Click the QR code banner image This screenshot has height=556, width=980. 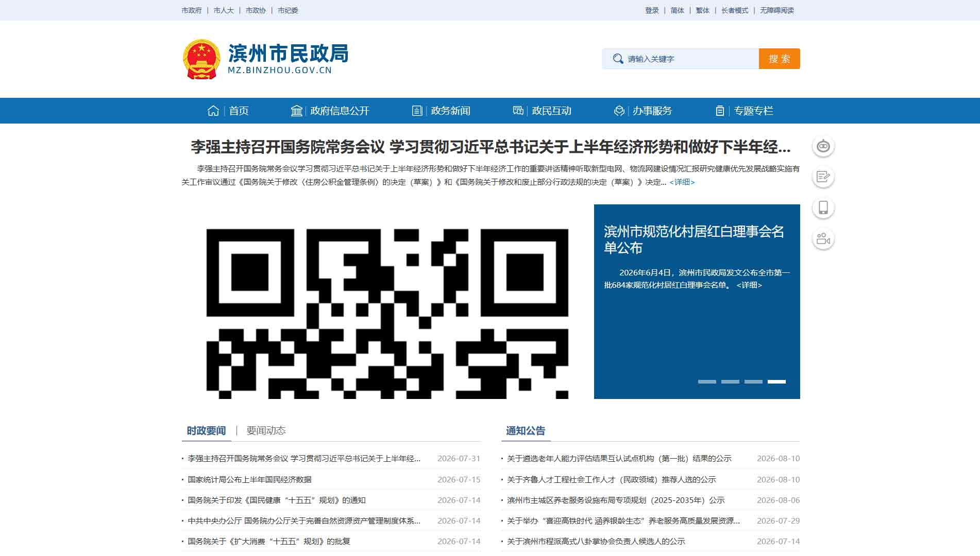[387, 302]
